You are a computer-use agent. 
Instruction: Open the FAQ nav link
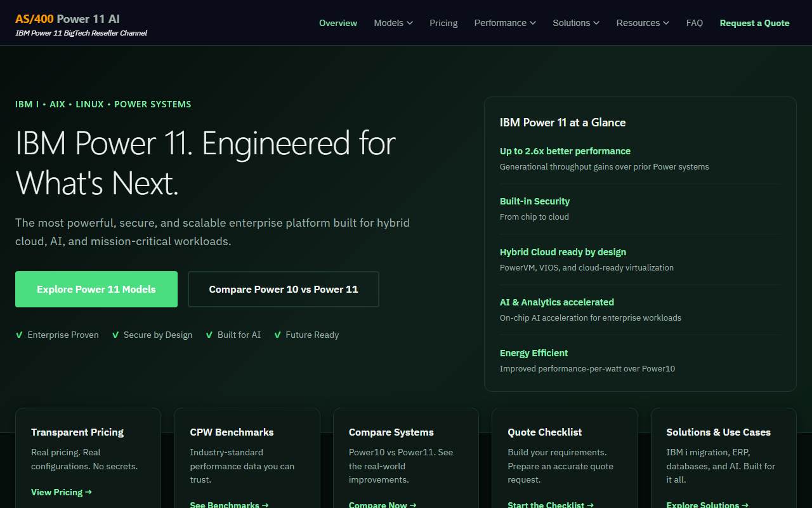point(695,23)
